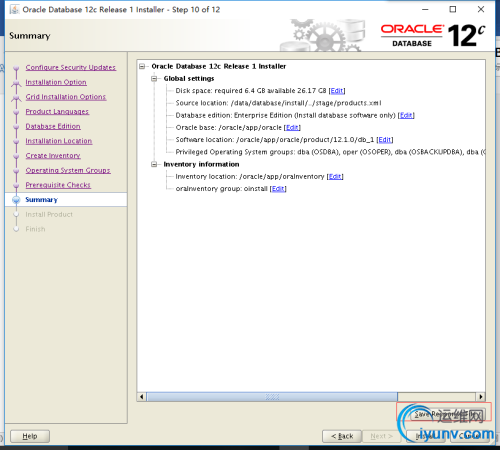Screen dimensions: 500x450
Task: Edit the Disk space setting
Action: (337, 91)
